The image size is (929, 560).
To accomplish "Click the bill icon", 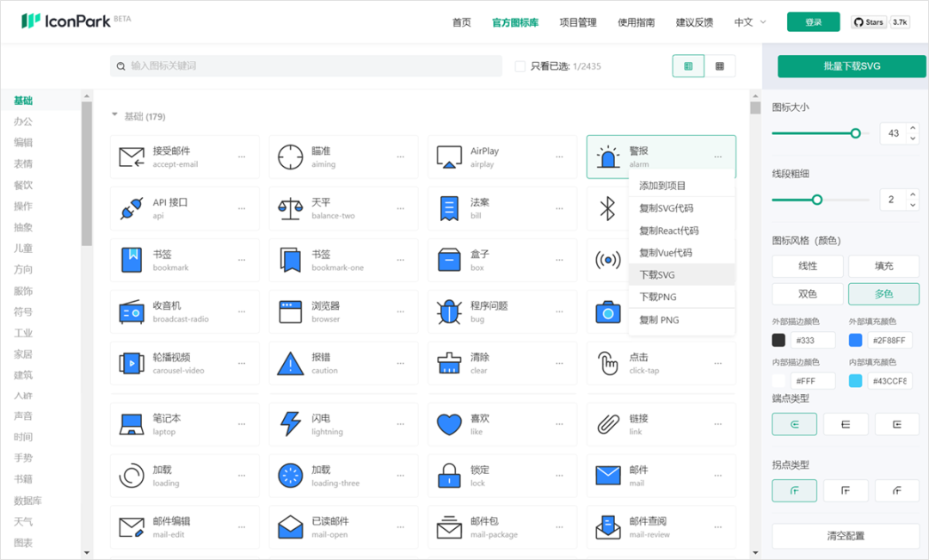I will click(449, 208).
